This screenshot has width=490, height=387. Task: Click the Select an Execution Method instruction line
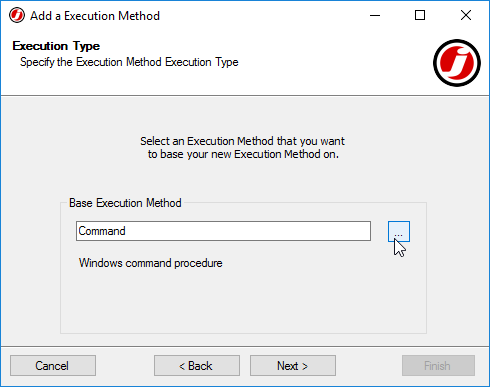[x=242, y=141]
